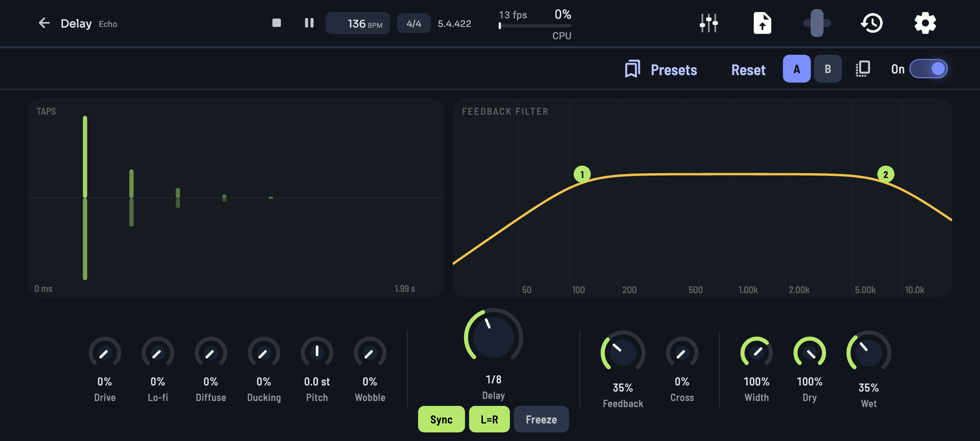980x441 pixels.
Task: Reset the delay parameters
Action: pos(748,70)
